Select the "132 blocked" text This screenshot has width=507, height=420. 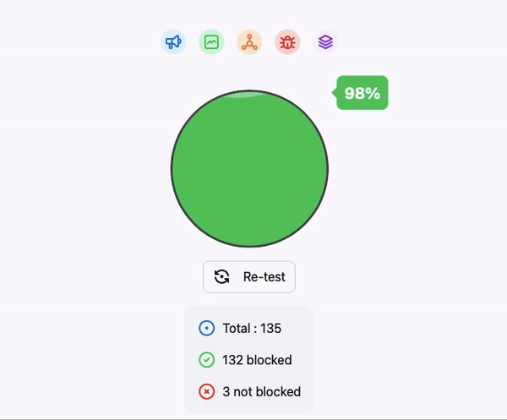click(x=257, y=360)
